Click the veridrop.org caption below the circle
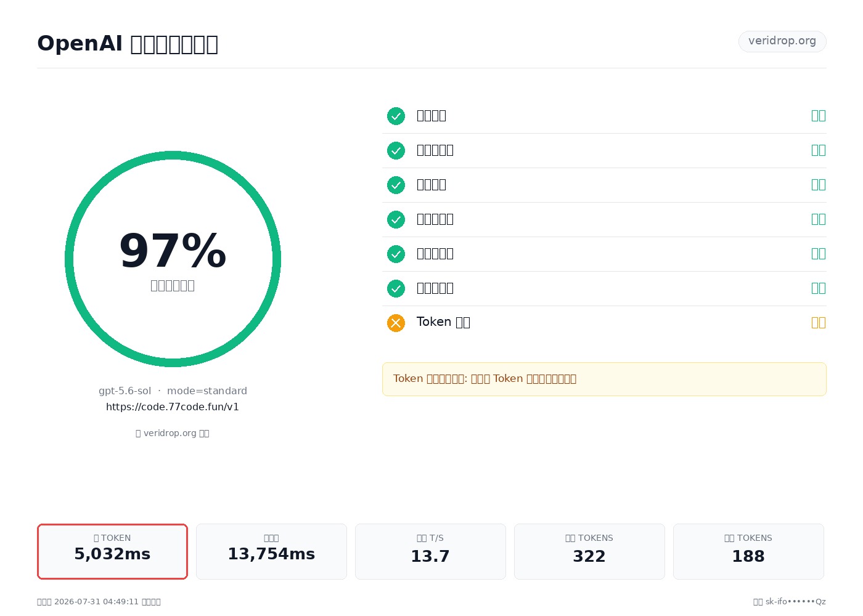 point(173,433)
